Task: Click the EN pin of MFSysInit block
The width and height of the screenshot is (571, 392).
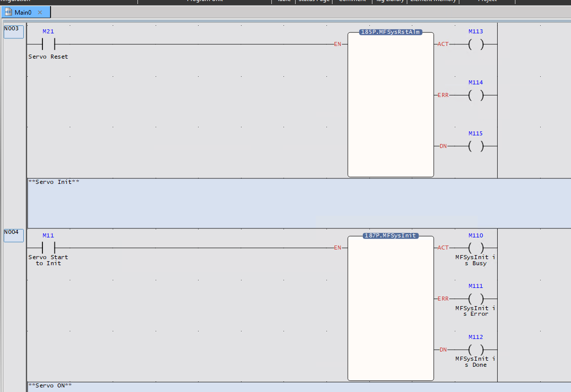Action: coord(338,248)
